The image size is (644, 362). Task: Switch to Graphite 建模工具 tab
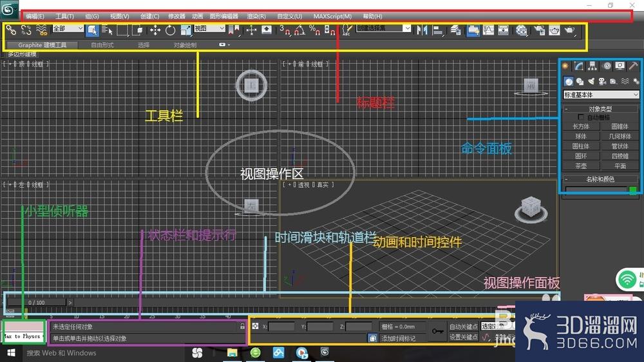42,45
